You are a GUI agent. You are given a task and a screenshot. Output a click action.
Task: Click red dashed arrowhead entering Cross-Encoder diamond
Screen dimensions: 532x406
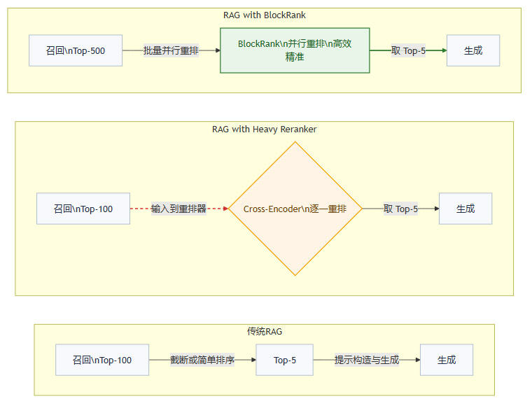[x=226, y=209]
